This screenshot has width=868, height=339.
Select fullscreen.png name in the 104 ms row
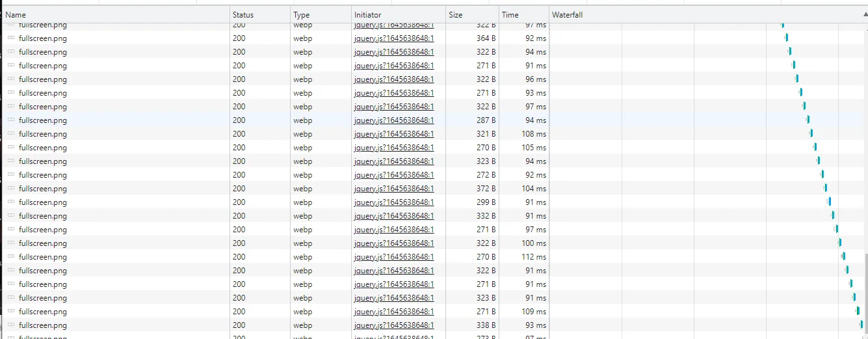click(43, 189)
